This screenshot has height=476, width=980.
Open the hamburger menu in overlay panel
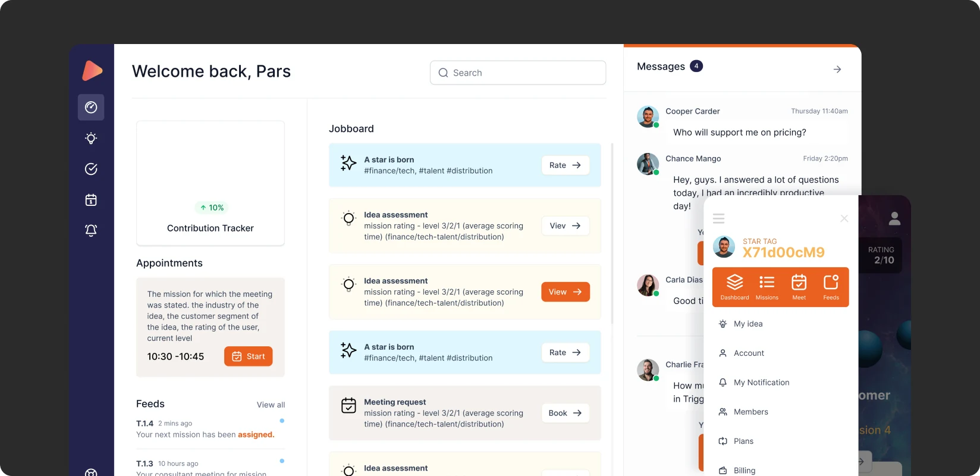pyautogui.click(x=718, y=218)
